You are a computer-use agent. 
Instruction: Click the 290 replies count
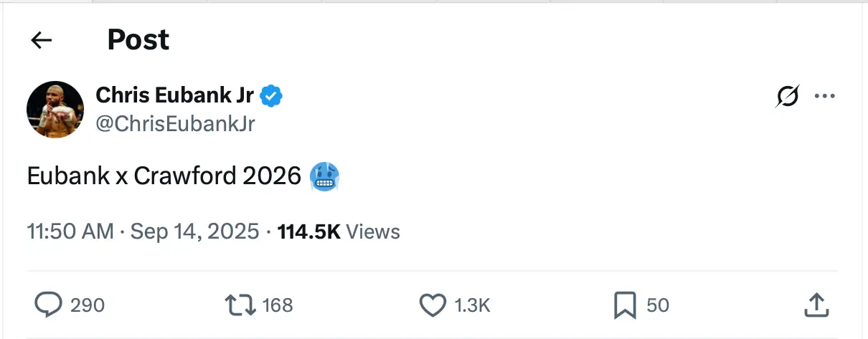pyautogui.click(x=88, y=305)
